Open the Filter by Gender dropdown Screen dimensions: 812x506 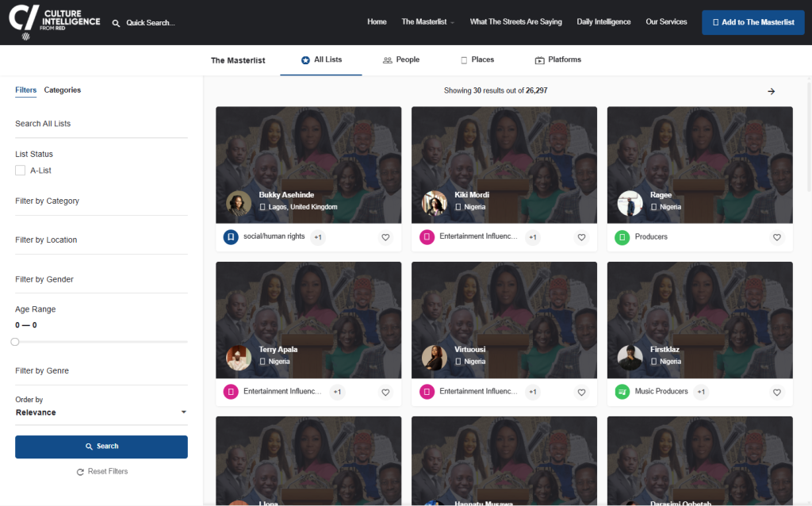pos(101,280)
